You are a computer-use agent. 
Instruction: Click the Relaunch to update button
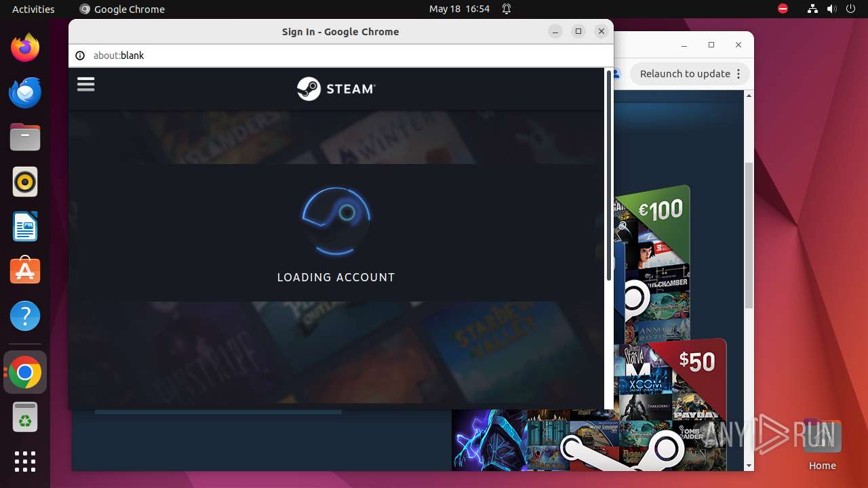tap(685, 74)
